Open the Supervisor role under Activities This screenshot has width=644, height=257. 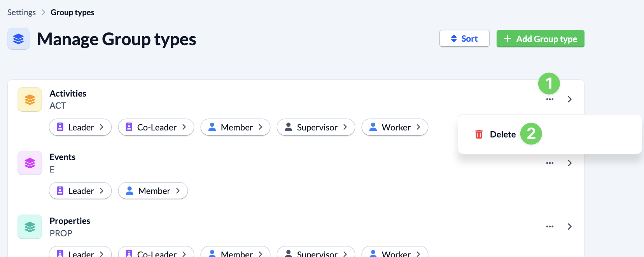coord(316,127)
